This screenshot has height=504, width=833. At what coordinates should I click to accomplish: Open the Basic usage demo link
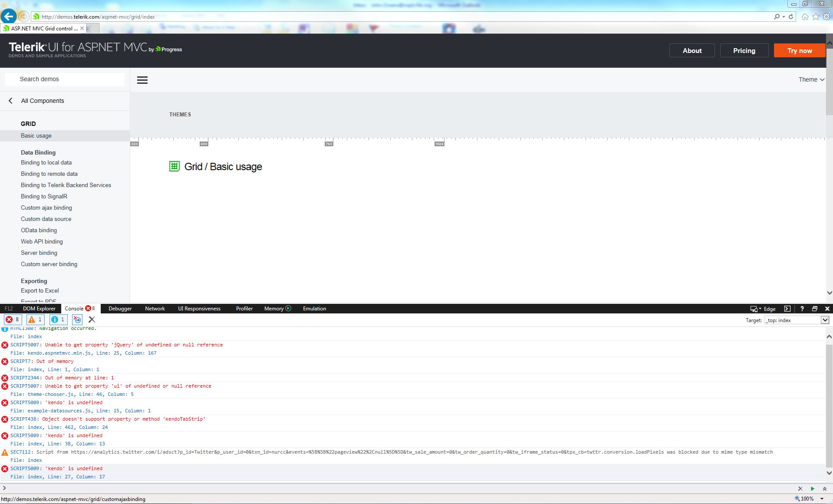36,135
